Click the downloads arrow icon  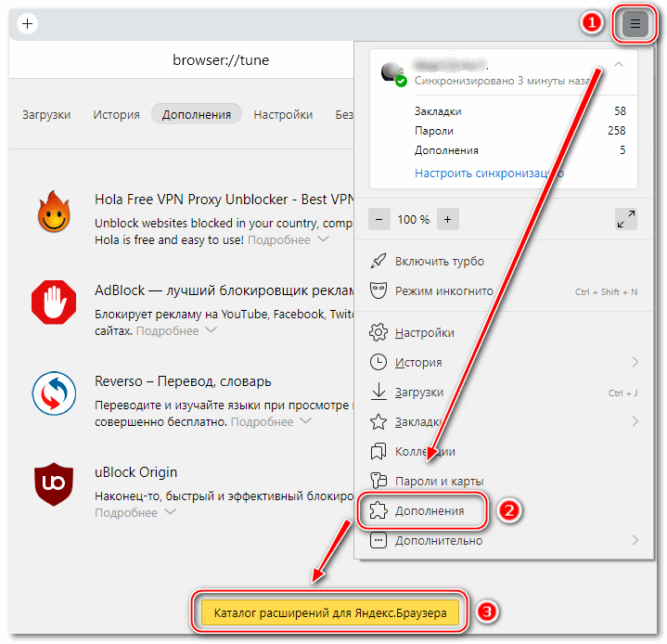click(x=378, y=392)
